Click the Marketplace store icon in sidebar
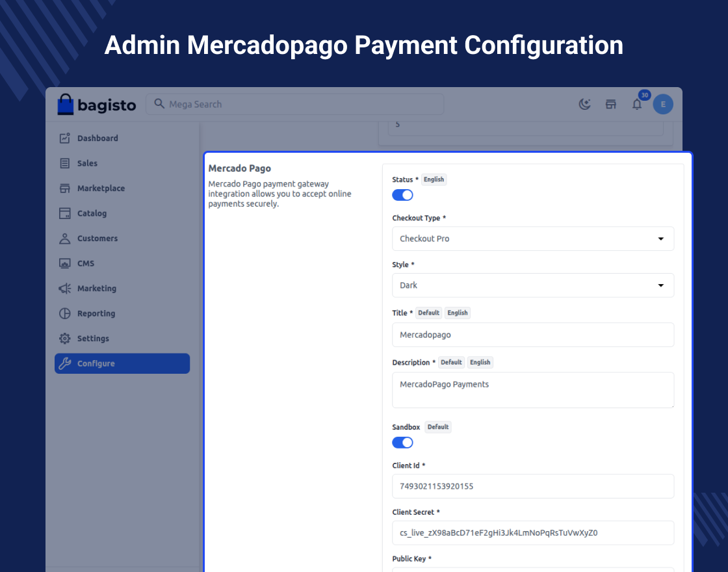Viewport: 728px width, 572px height. click(64, 188)
